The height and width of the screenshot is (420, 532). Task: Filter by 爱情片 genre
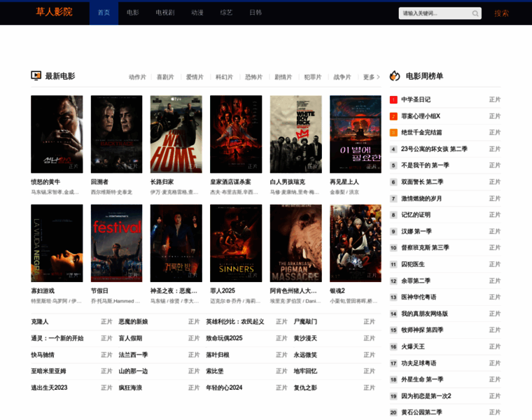click(x=195, y=77)
